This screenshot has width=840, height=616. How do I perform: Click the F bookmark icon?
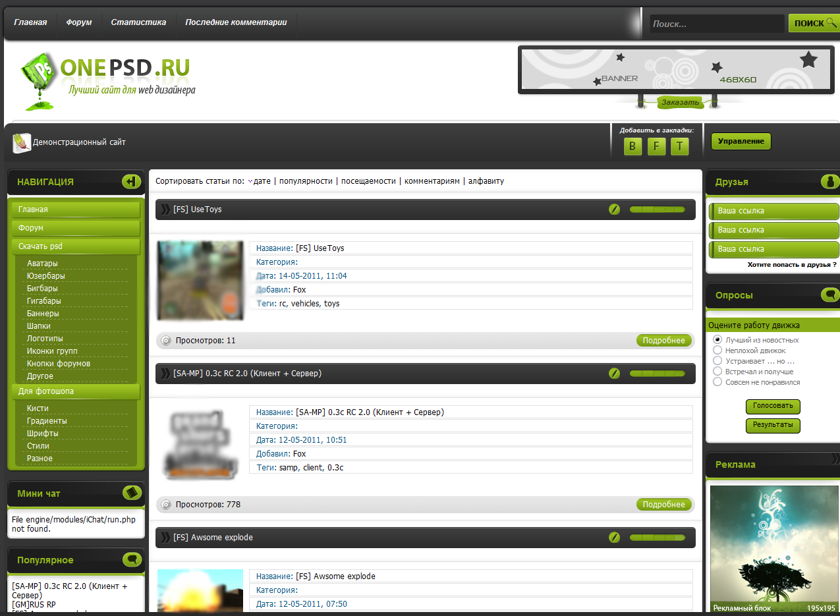(656, 146)
